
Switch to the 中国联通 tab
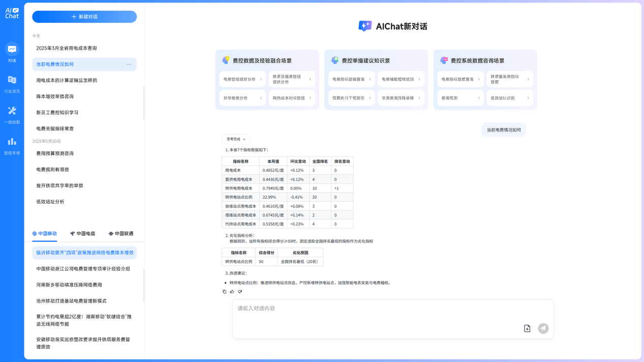(x=121, y=234)
